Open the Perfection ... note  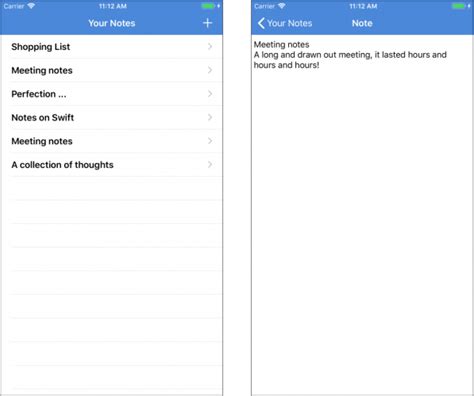click(x=112, y=94)
